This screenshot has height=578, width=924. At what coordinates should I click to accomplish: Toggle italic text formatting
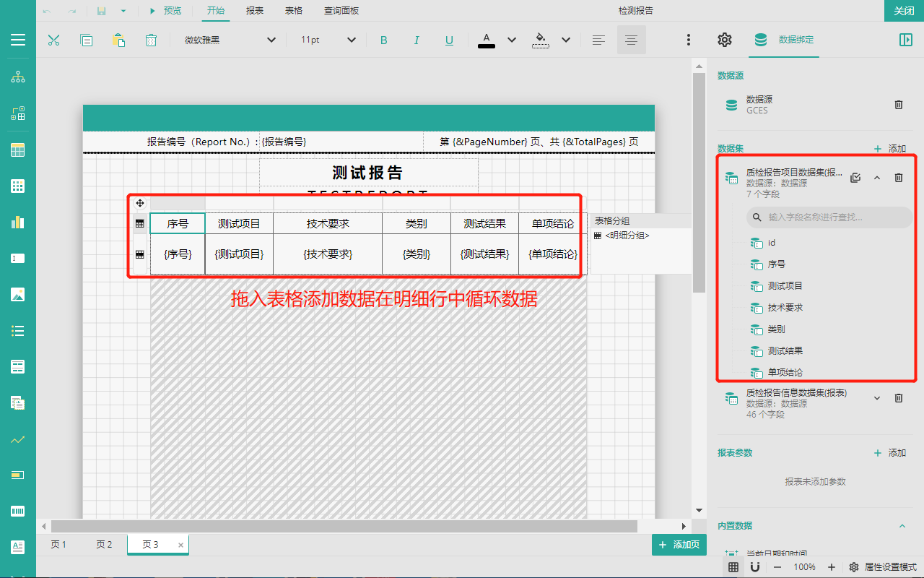[417, 40]
